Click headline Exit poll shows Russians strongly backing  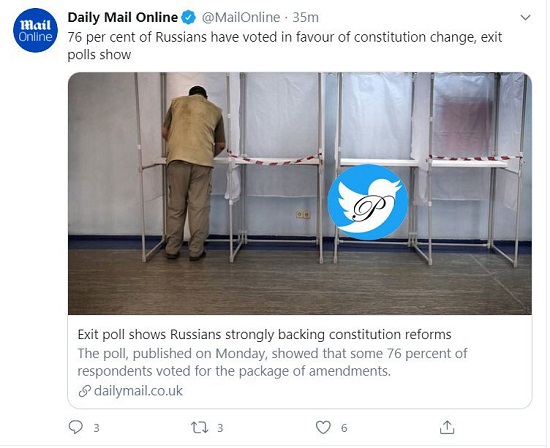264,334
